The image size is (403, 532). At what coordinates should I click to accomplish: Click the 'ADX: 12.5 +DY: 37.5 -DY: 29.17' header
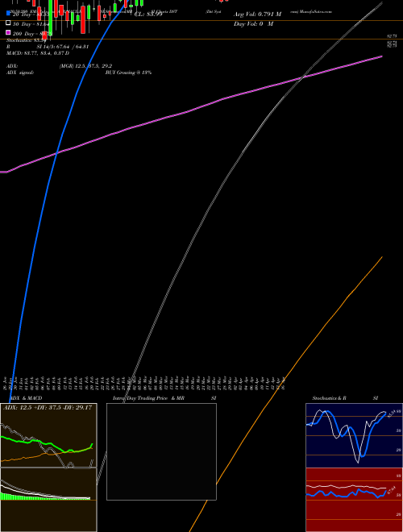[x=48, y=408]
